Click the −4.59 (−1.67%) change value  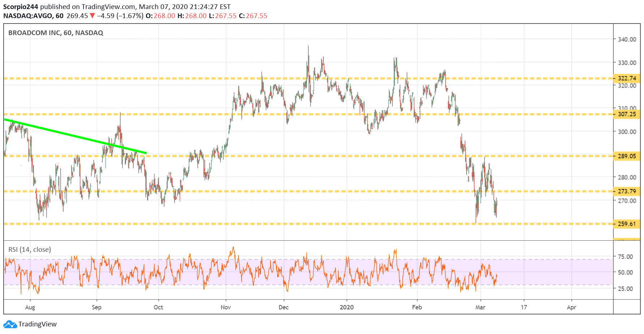pyautogui.click(x=120, y=16)
